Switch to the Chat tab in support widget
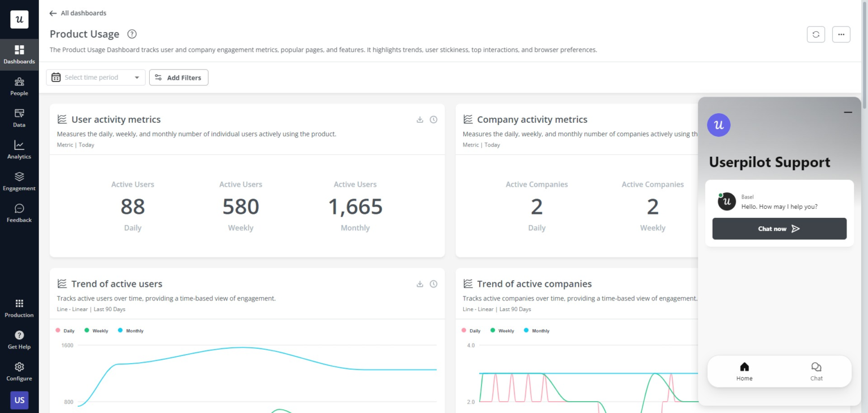Image resolution: width=868 pixels, height=413 pixels. click(816, 371)
